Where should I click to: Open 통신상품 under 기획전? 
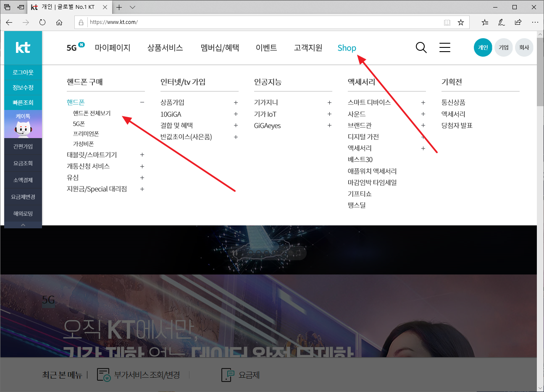[x=453, y=102]
